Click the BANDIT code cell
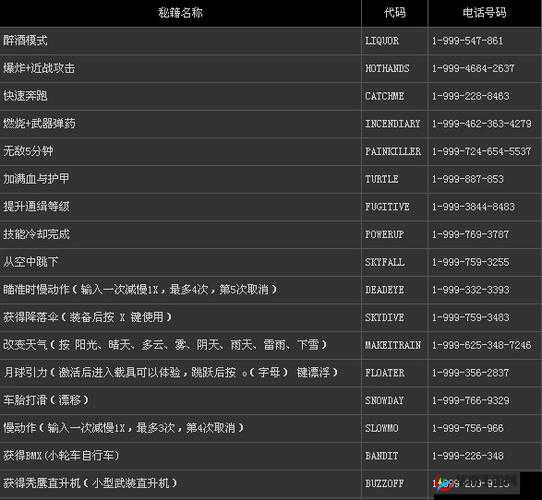 click(382, 456)
